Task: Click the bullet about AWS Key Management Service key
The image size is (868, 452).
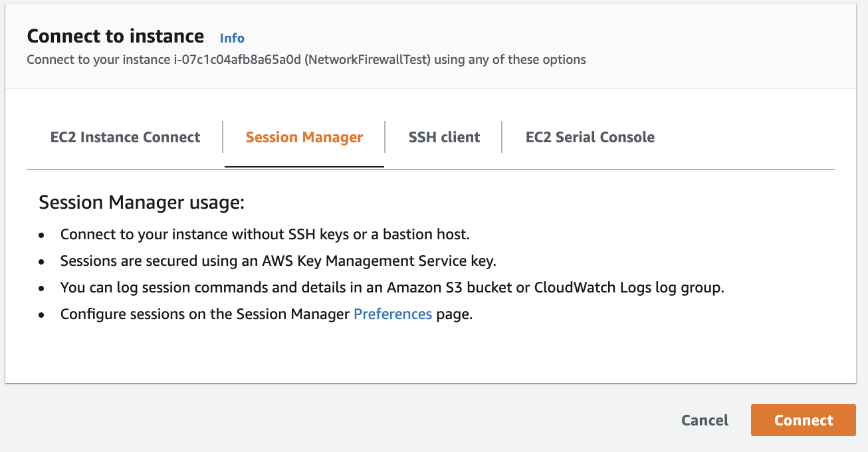Action: pyautogui.click(x=278, y=261)
